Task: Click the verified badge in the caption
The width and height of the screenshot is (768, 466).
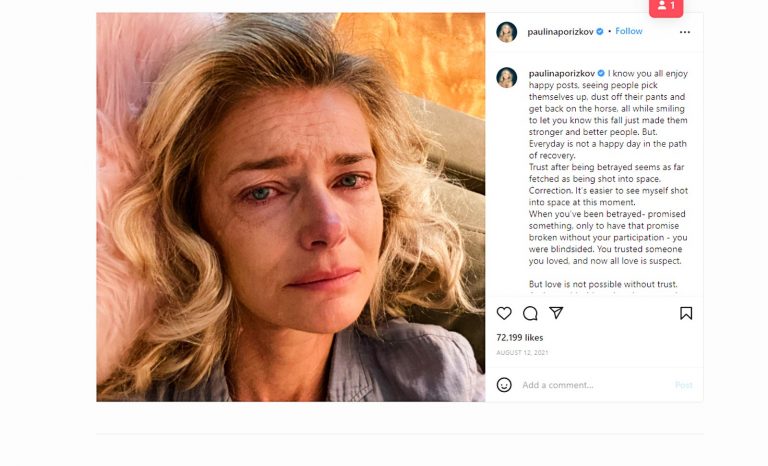Action: click(x=601, y=74)
